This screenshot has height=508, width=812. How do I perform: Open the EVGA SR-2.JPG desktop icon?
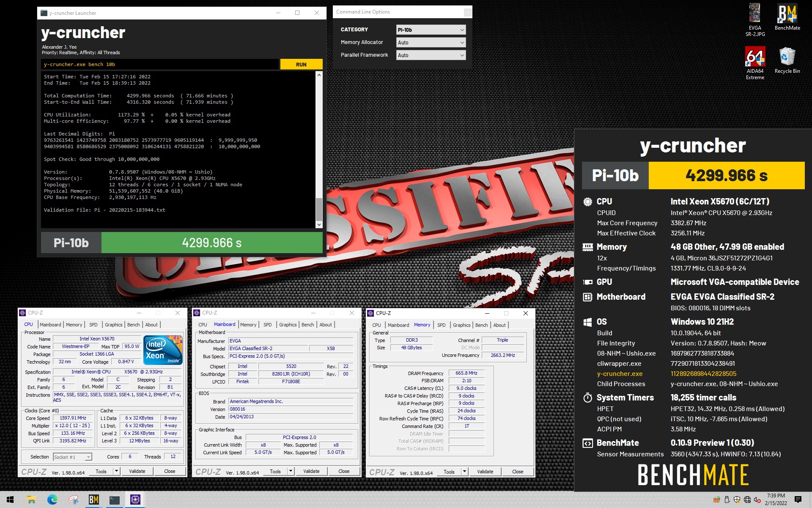755,20
